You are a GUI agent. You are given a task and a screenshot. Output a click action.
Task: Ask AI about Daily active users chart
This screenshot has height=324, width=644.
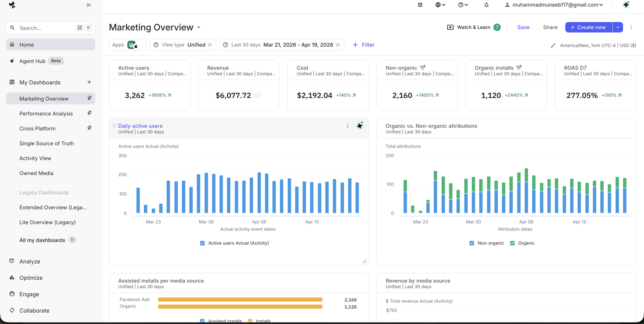coord(360,126)
